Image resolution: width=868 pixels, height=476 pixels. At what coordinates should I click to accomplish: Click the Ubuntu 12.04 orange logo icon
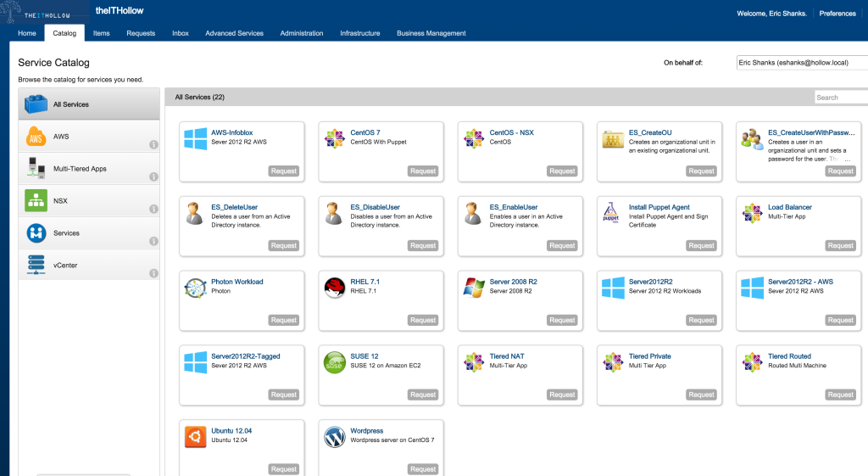tap(196, 437)
